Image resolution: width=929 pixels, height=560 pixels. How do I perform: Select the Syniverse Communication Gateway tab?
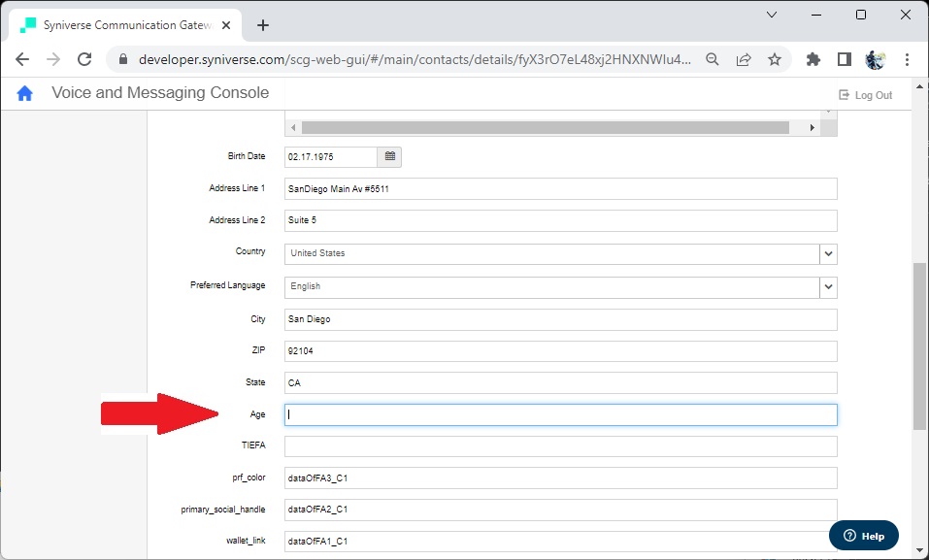[125, 25]
